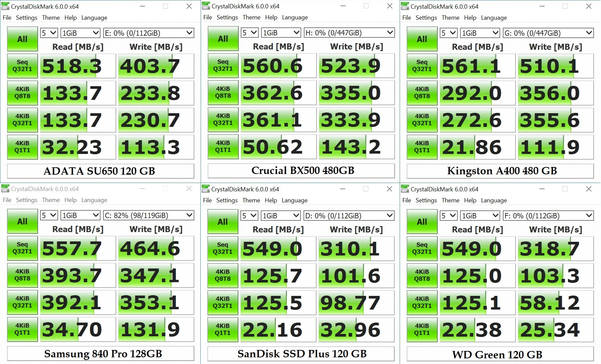This screenshot has height=364, width=601.
Task: Open File menu in ADATA SU650 window
Action: 7,18
